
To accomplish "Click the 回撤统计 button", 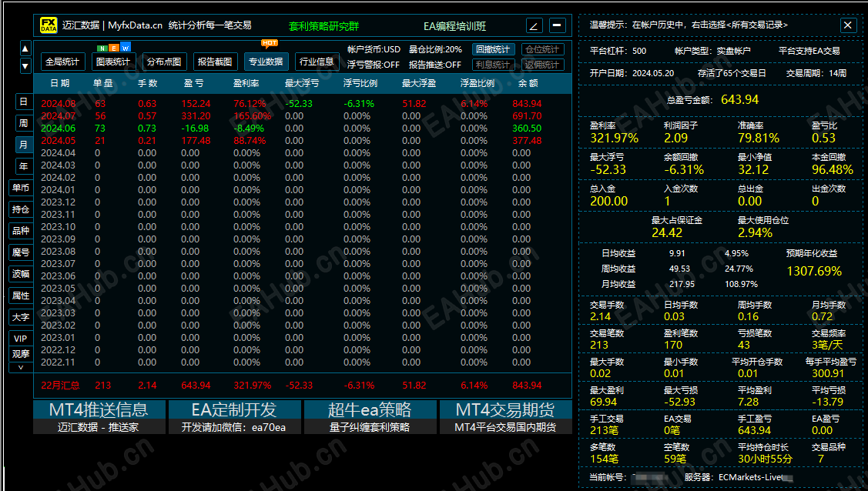I will point(493,49).
